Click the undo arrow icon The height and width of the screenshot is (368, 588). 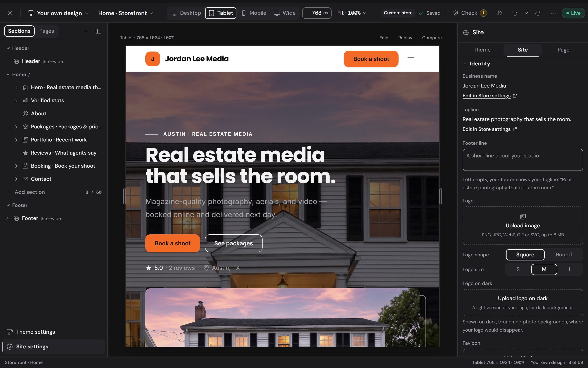515,13
